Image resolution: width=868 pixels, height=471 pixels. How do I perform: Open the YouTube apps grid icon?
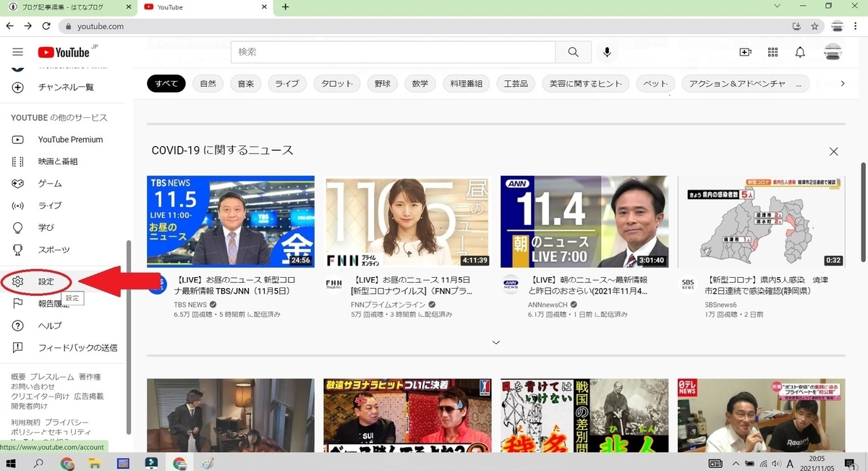click(773, 52)
